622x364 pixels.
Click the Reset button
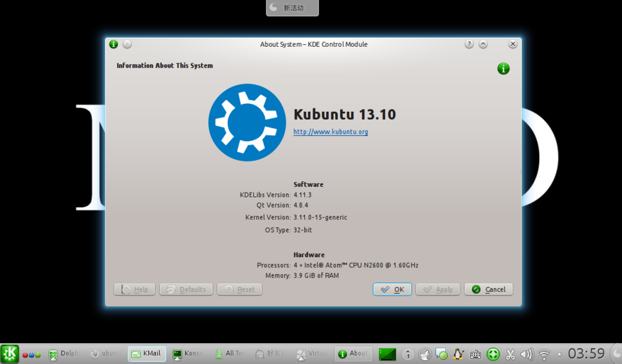(239, 289)
